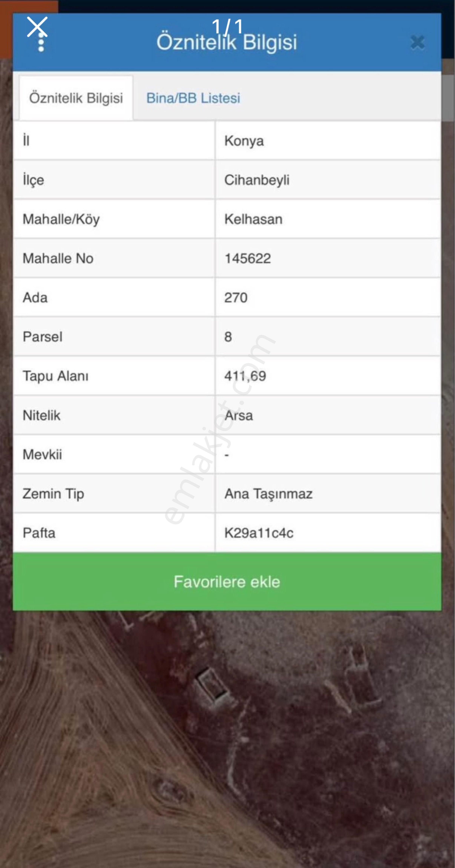455x868 pixels.
Task: Click the Tapu Alanı value 411,69
Action: [245, 376]
